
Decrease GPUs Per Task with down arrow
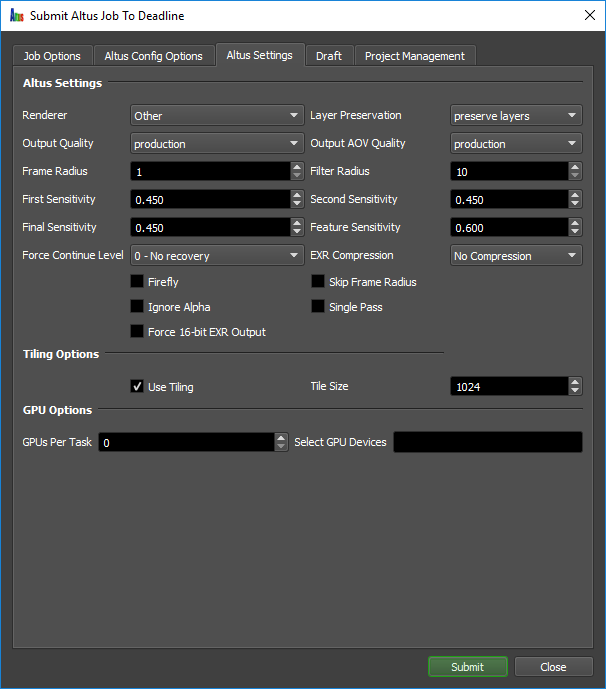pos(281,446)
